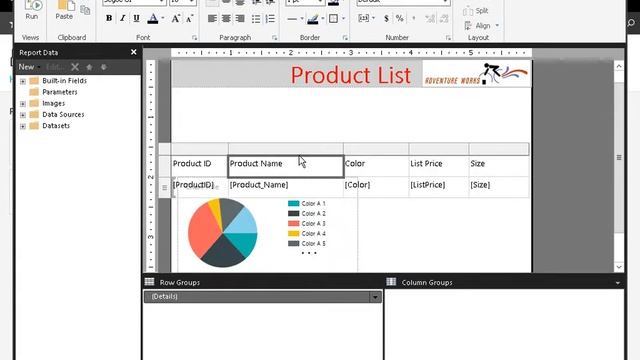Click move down arrow in Report Data

pyautogui.click(x=104, y=67)
